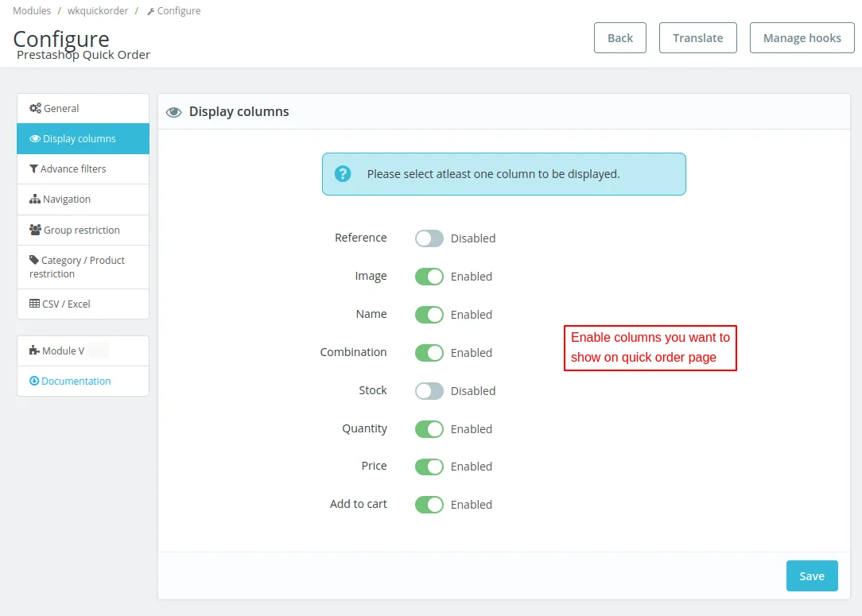Screen dimensions: 862x616
Task: Click the Stock label
Action: (373, 390)
